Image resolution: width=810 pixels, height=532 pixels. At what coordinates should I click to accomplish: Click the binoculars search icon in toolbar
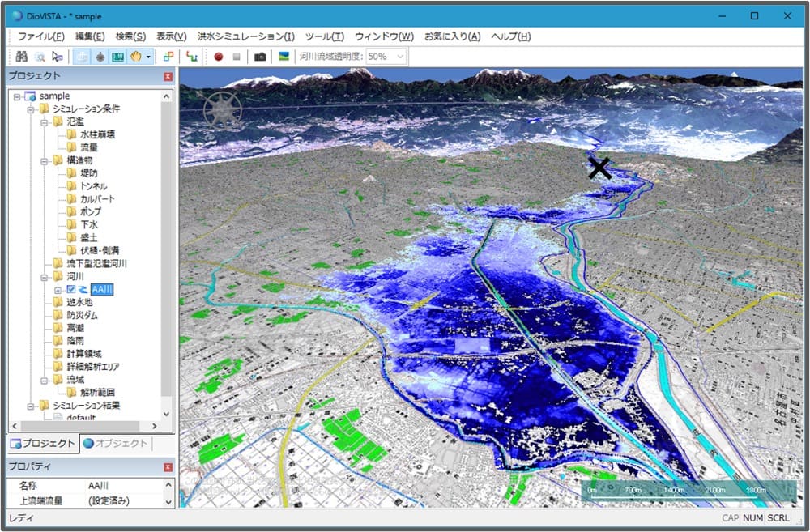[x=22, y=57]
